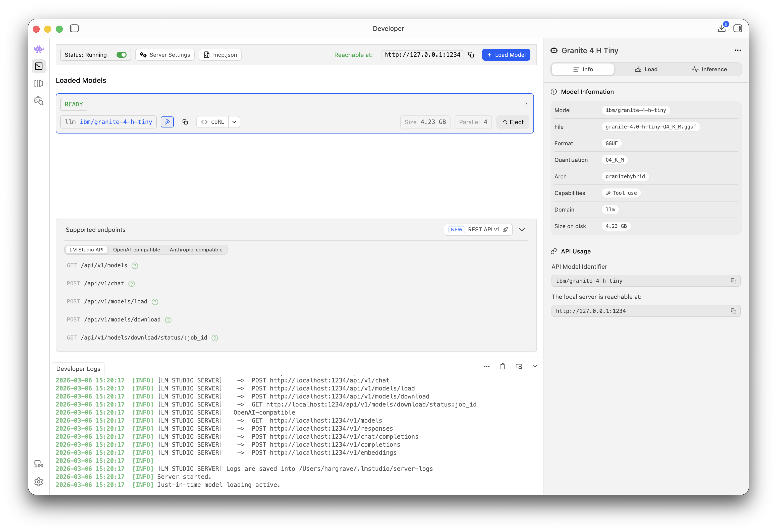Toggle the right sidebar panel
This screenshot has width=777, height=532.
738,29
